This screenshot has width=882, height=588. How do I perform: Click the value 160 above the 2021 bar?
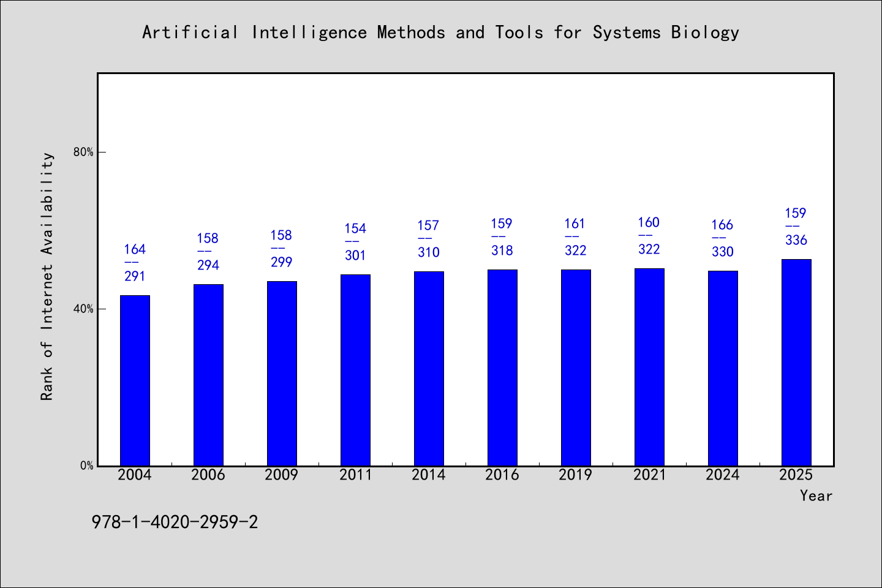[649, 222]
